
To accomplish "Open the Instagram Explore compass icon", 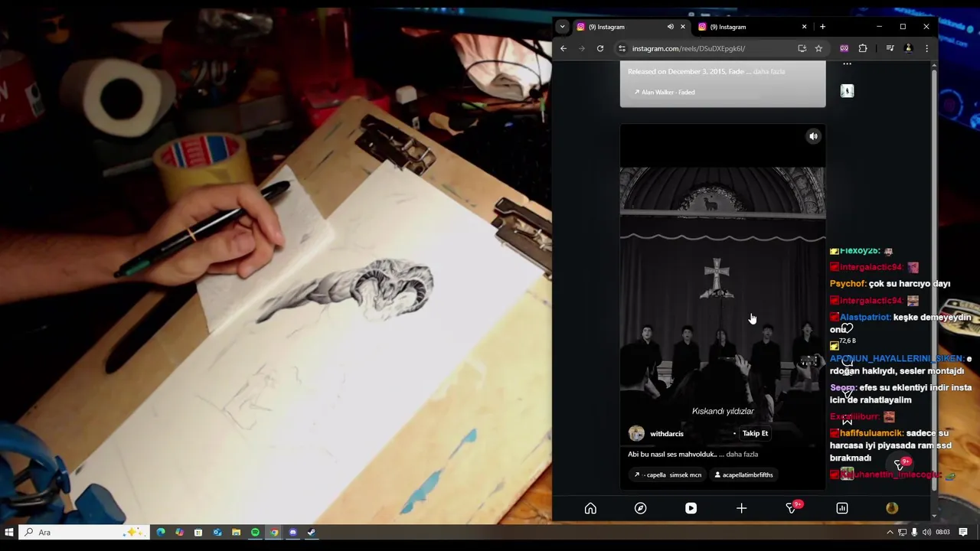I will (x=641, y=508).
